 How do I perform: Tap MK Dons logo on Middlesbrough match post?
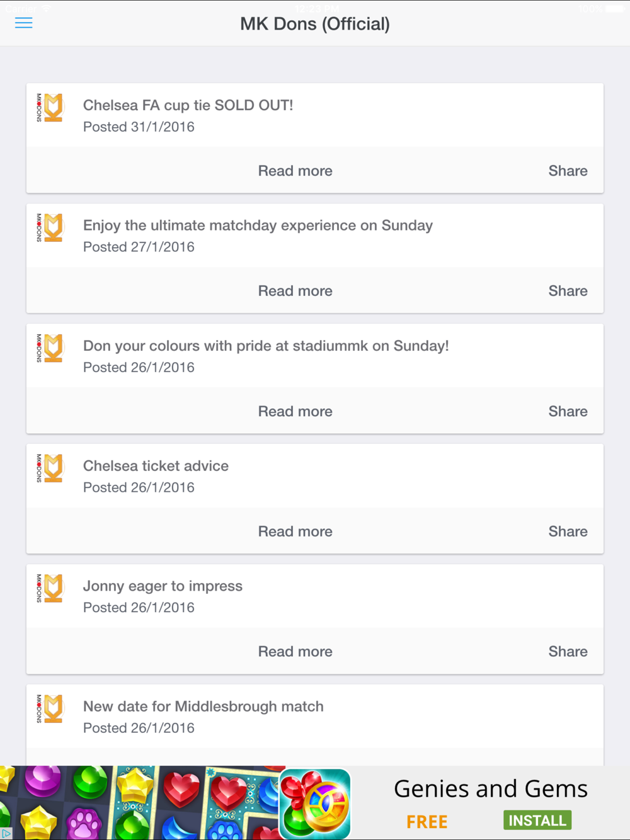(50, 709)
